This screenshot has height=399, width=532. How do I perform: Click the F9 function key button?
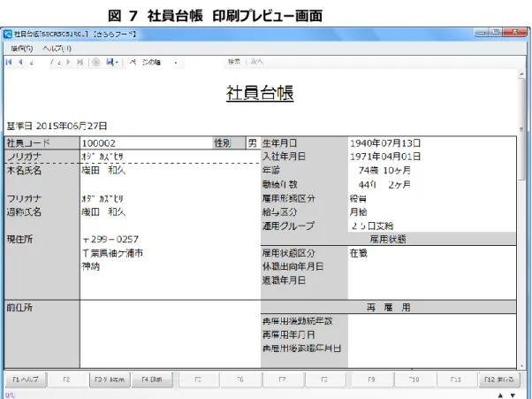click(x=372, y=380)
